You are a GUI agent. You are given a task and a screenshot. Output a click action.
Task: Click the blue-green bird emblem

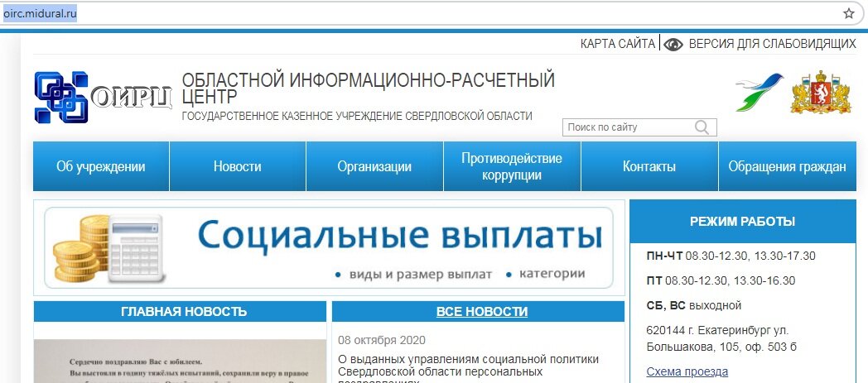click(759, 93)
